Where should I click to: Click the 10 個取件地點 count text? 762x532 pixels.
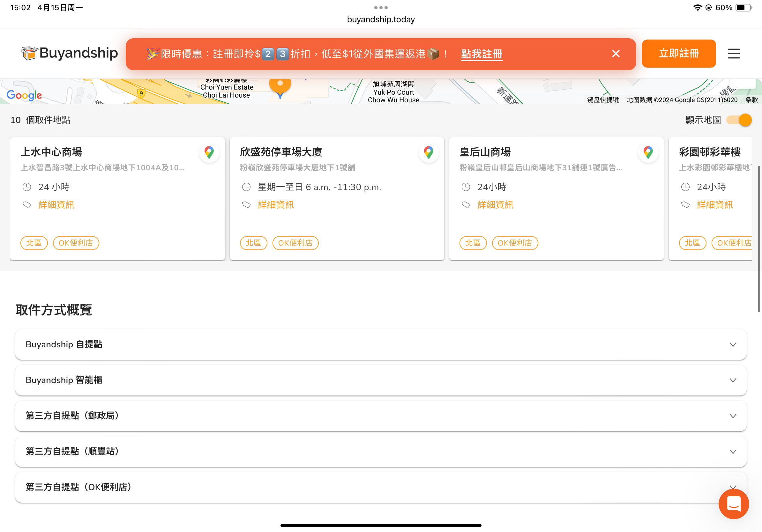pyautogui.click(x=41, y=120)
